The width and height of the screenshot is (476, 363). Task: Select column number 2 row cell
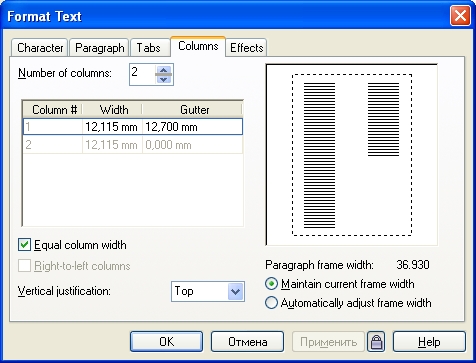click(x=53, y=145)
